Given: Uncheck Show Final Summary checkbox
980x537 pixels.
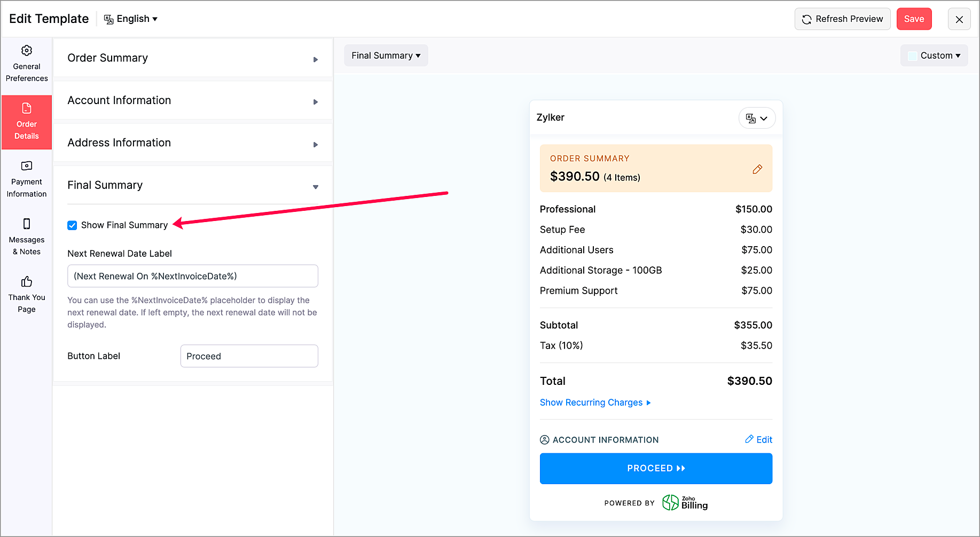Looking at the screenshot, I should (x=72, y=225).
